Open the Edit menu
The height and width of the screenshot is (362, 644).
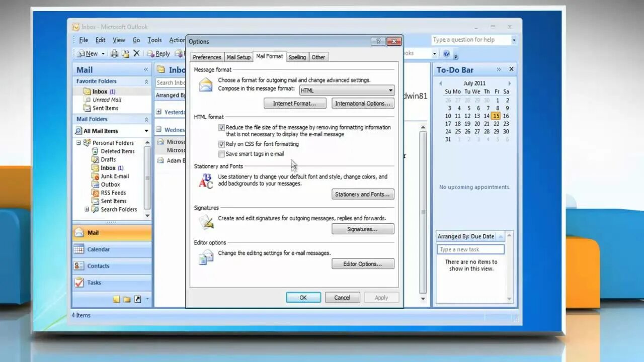pyautogui.click(x=101, y=40)
